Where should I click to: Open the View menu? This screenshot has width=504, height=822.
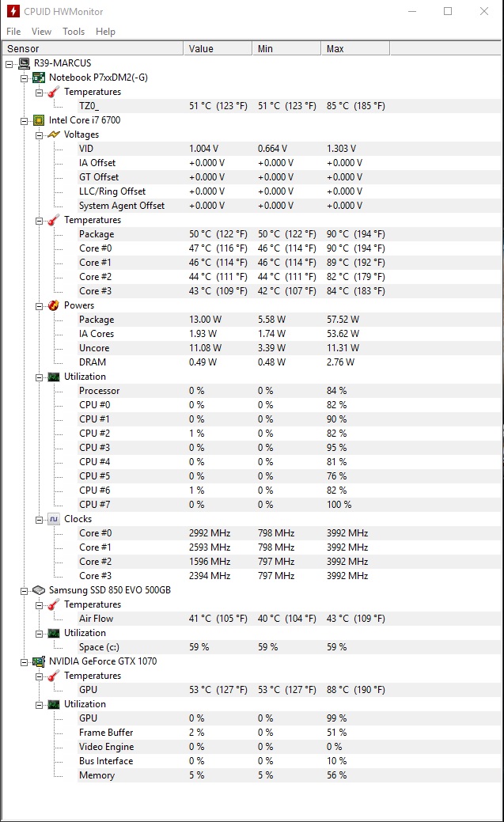pyautogui.click(x=41, y=32)
